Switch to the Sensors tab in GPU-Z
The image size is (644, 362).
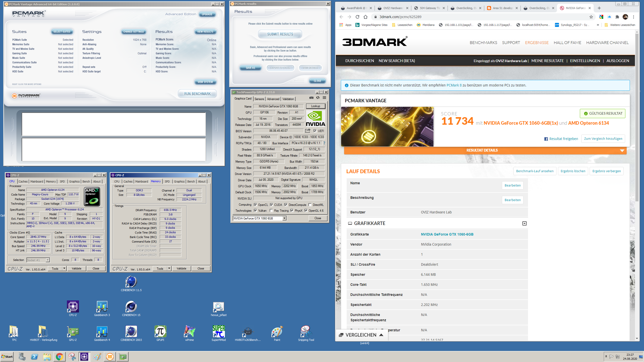click(x=259, y=99)
